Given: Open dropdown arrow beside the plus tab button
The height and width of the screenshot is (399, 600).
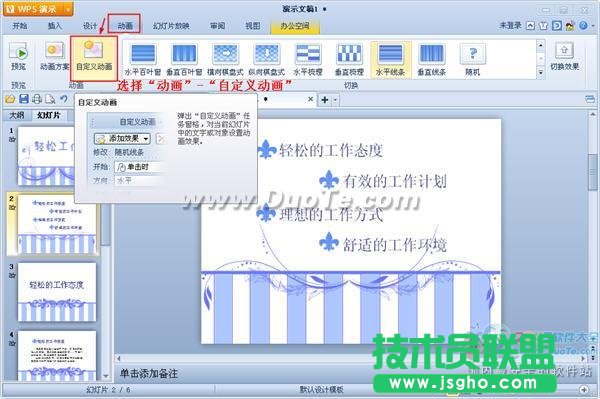Looking at the screenshot, I should click(x=334, y=100).
